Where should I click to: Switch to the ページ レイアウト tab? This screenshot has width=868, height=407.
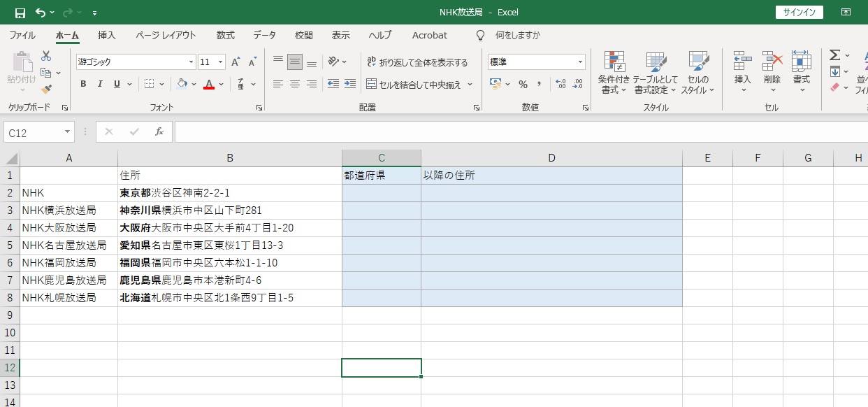(x=166, y=35)
